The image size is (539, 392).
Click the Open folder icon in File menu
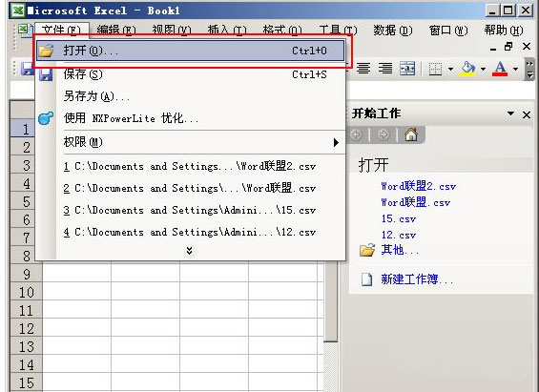[46, 51]
